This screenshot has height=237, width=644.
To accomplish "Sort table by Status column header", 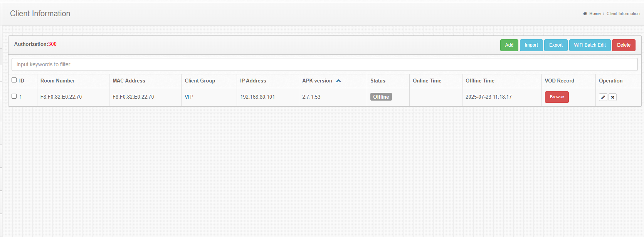I will pyautogui.click(x=378, y=81).
